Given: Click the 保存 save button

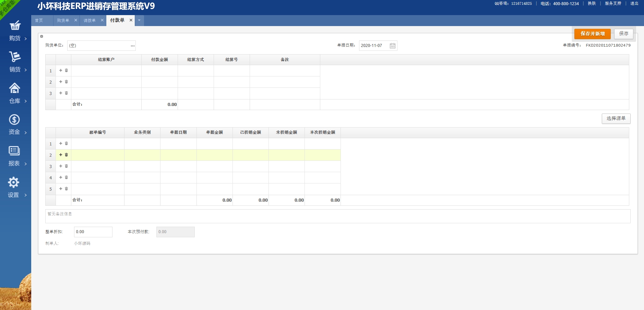Looking at the screenshot, I should [x=624, y=34].
